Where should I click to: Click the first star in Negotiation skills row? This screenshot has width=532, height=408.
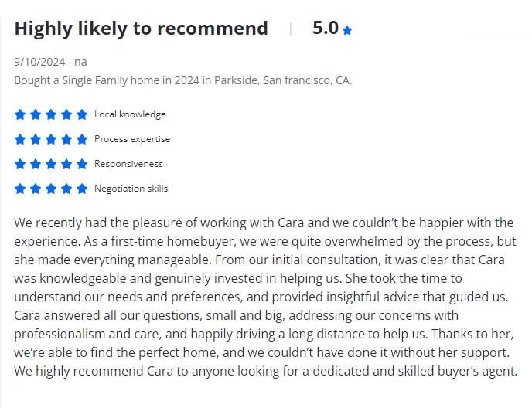(x=20, y=189)
